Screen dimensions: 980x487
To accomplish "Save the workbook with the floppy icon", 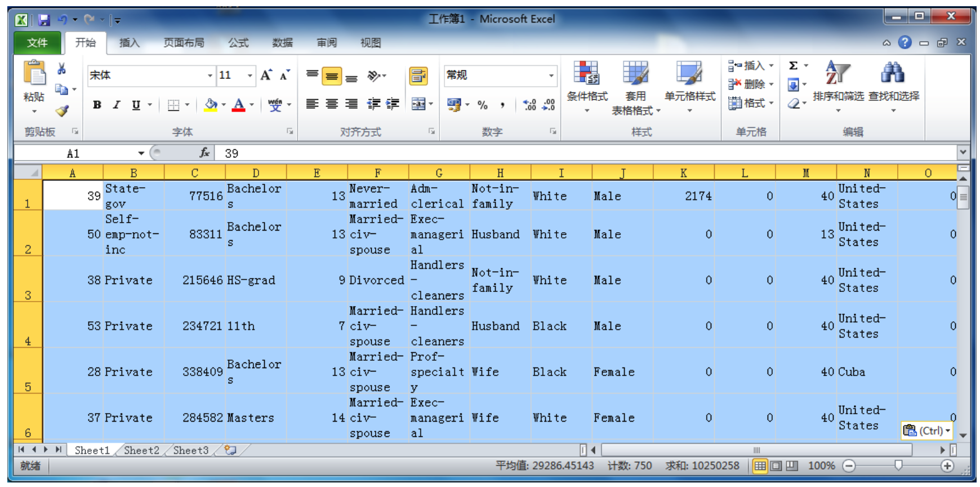I will point(44,20).
